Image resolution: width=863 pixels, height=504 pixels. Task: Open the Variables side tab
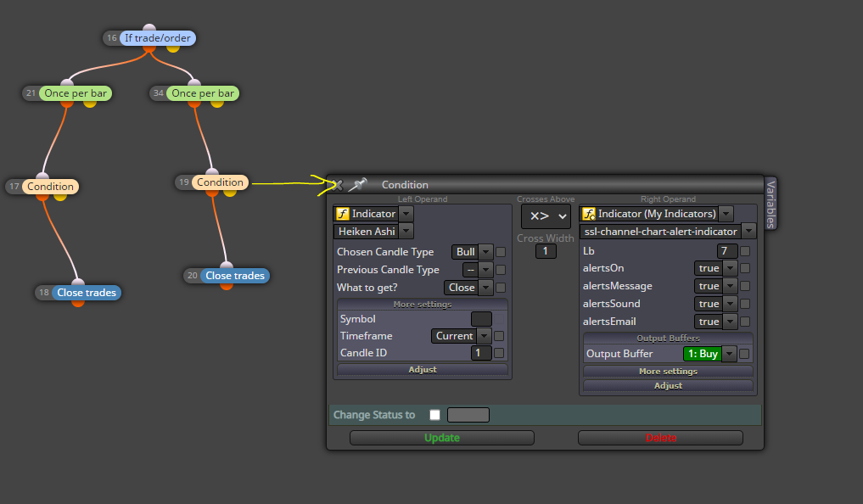pyautogui.click(x=771, y=204)
